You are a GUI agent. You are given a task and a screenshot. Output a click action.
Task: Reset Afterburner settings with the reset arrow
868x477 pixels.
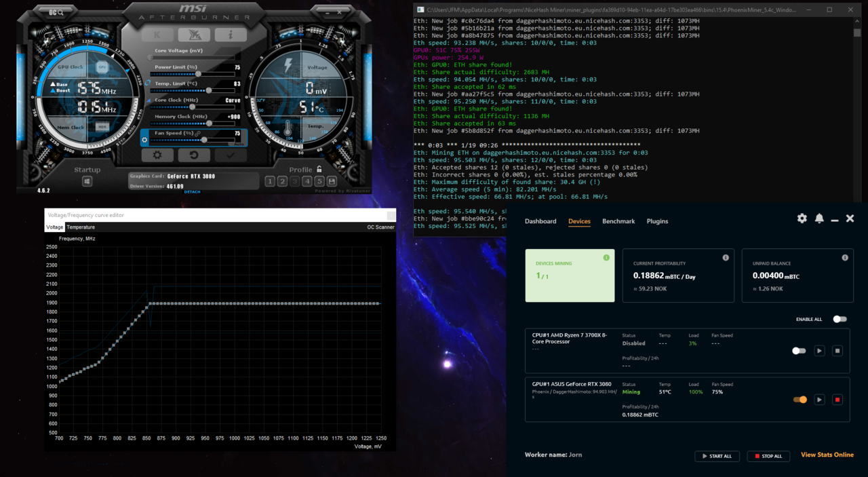(x=194, y=155)
